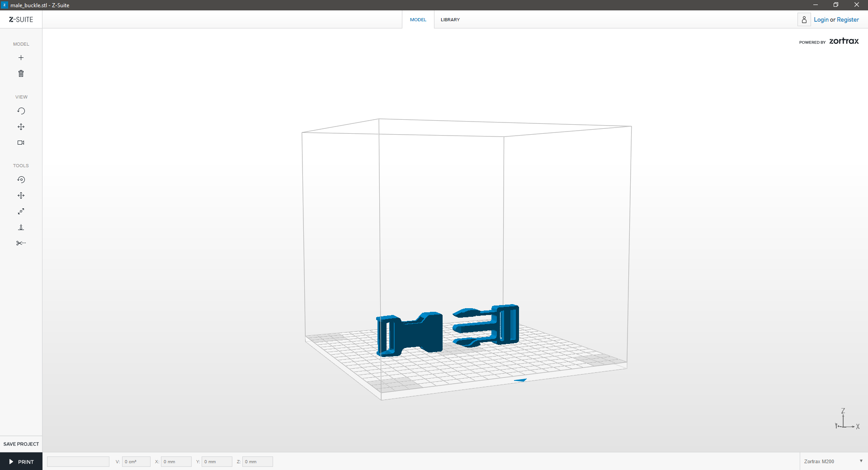Screen dimensions: 868x470
Task: Switch to the MODEL tab
Action: coord(418,20)
